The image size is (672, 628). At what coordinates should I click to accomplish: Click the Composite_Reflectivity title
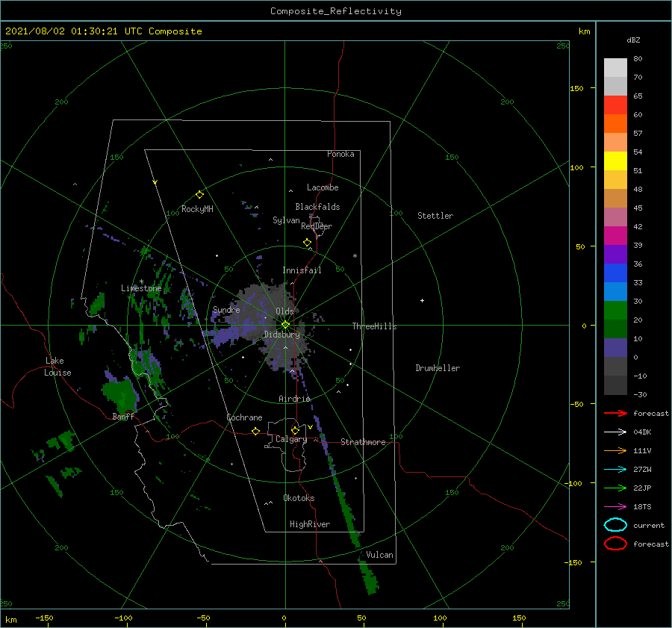click(x=336, y=11)
